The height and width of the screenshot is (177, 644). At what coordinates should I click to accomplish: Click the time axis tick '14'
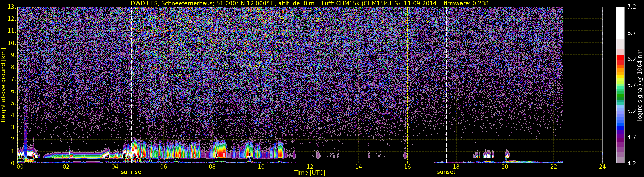(x=358, y=167)
